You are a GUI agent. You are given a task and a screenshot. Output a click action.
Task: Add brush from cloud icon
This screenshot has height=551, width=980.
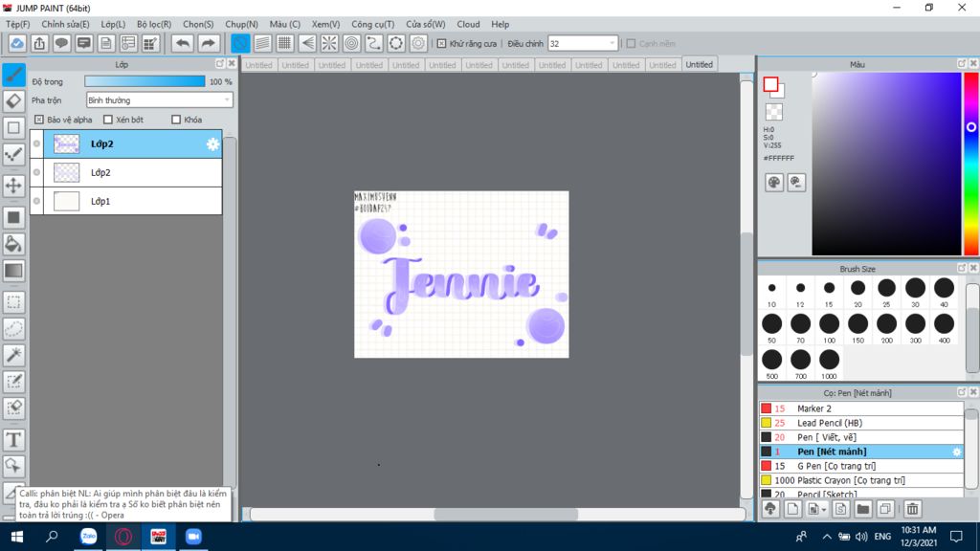tap(770, 509)
